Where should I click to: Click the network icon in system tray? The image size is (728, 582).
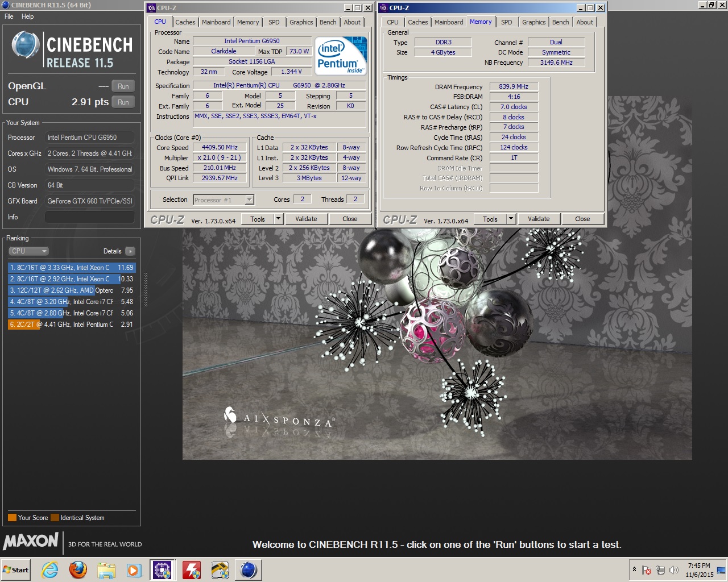(x=660, y=570)
